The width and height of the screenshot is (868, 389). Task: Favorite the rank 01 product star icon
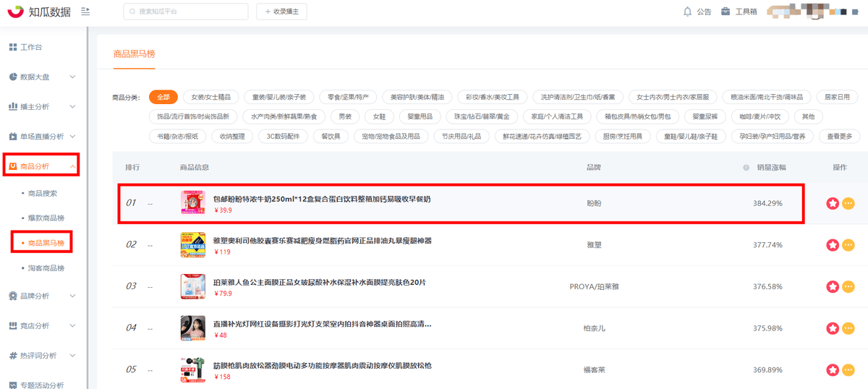833,204
